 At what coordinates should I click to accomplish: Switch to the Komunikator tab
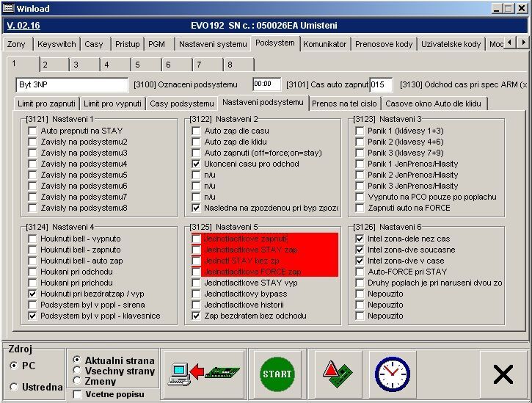(x=324, y=44)
